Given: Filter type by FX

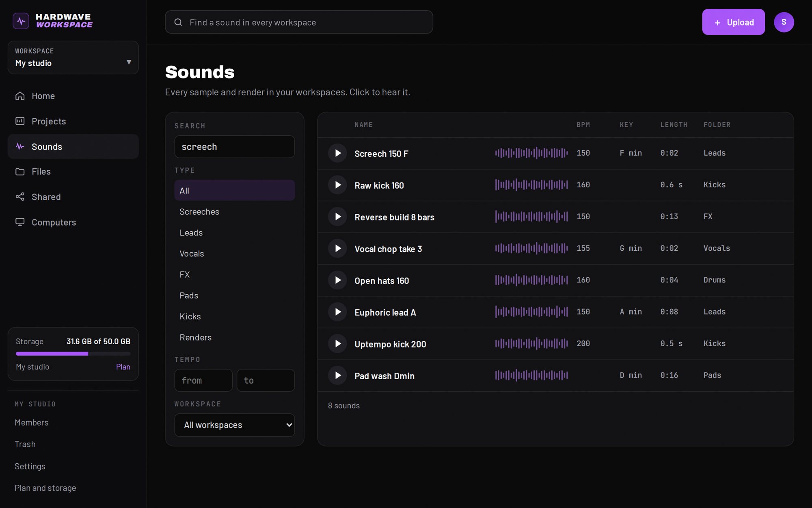Looking at the screenshot, I should pyautogui.click(x=235, y=274).
